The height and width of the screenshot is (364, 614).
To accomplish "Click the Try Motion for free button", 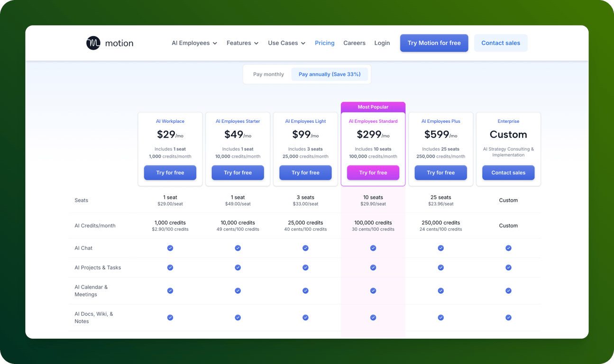I will point(434,43).
